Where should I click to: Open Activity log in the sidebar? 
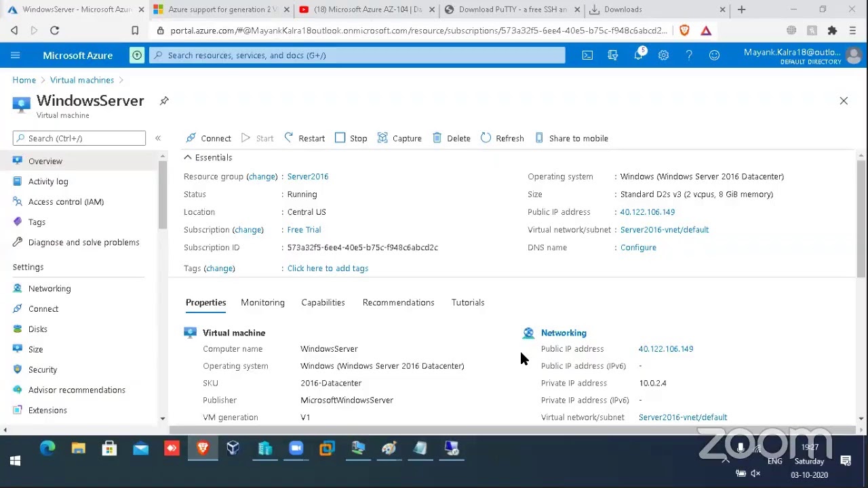click(x=48, y=182)
